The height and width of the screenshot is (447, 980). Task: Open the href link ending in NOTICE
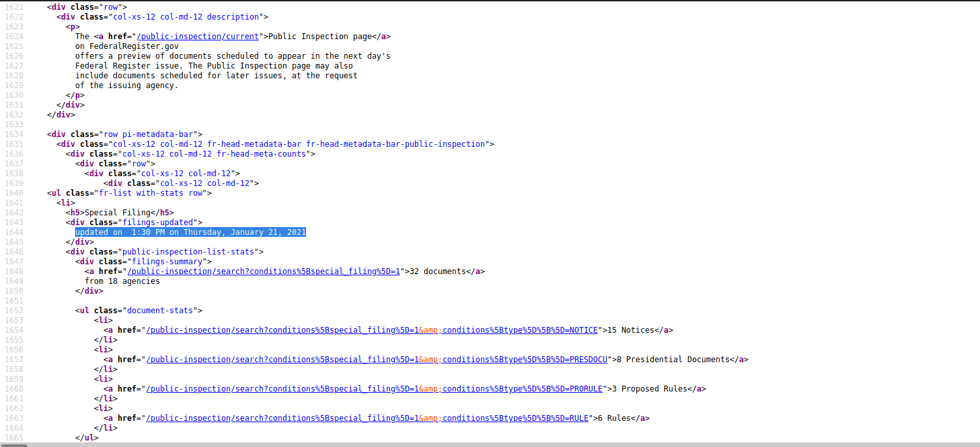tap(372, 330)
